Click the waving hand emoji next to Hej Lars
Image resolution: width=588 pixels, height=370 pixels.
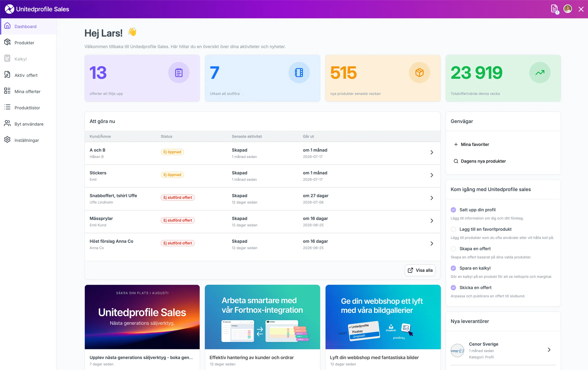132,32
